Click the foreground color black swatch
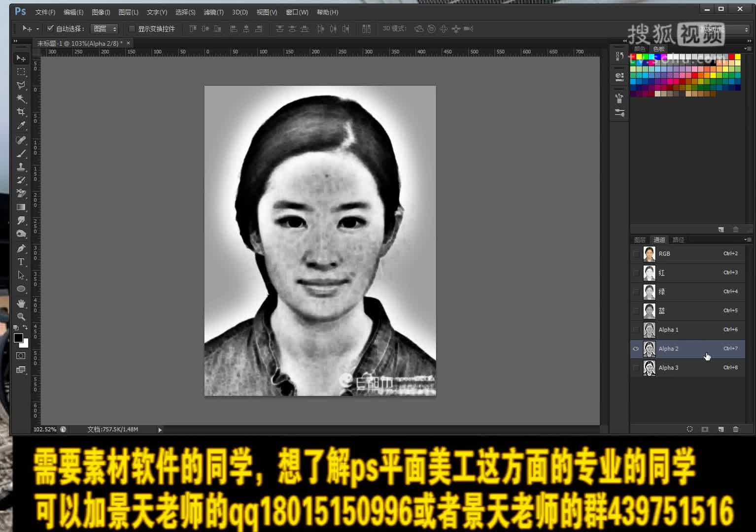The image size is (756, 532). pos(18,338)
